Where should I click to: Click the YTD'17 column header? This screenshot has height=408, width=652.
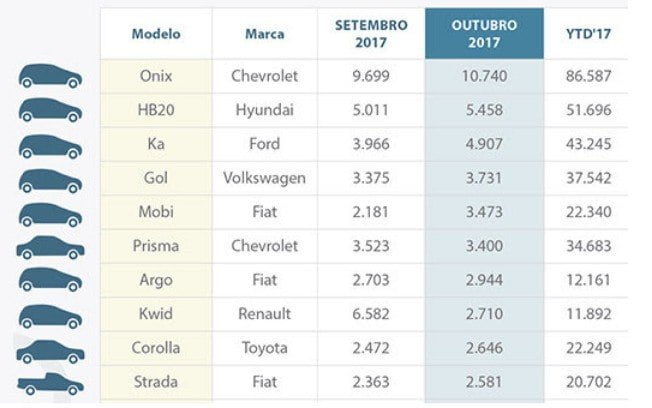tap(588, 34)
